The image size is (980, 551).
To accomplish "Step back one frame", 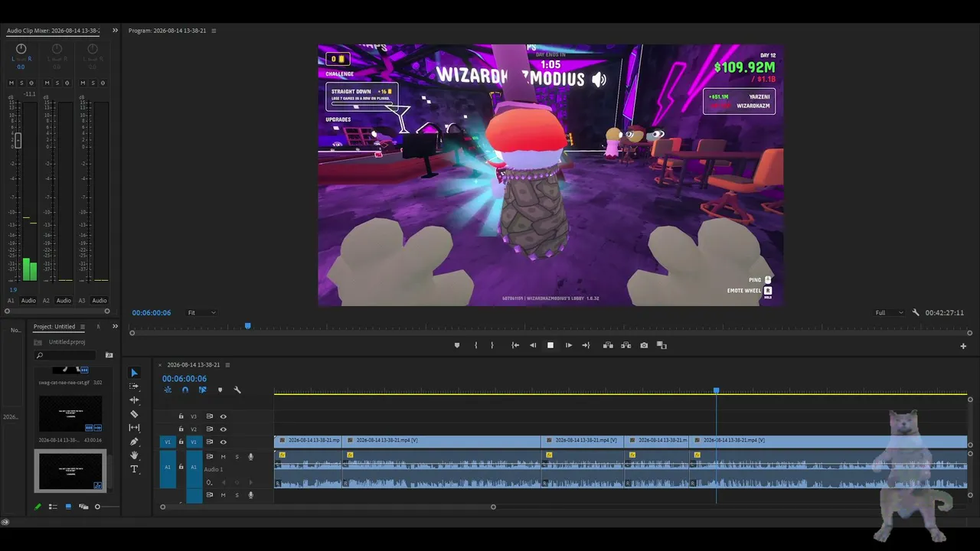I will coord(533,345).
